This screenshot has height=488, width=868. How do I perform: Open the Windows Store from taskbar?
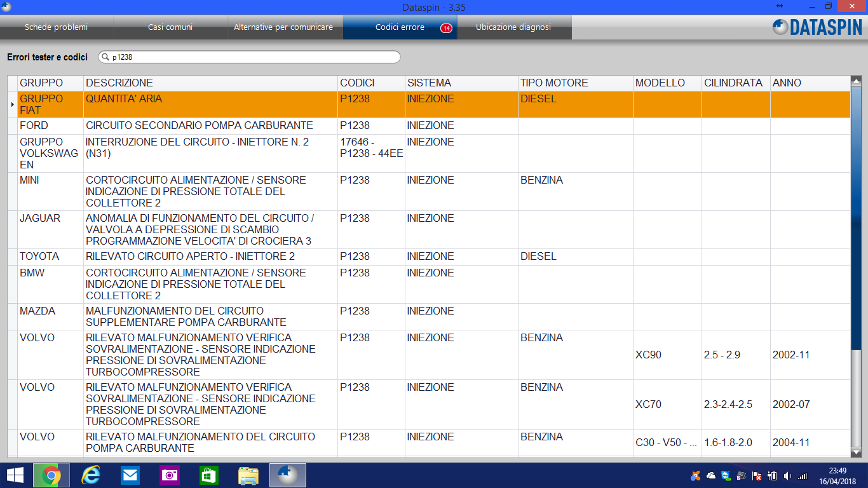pyautogui.click(x=209, y=475)
